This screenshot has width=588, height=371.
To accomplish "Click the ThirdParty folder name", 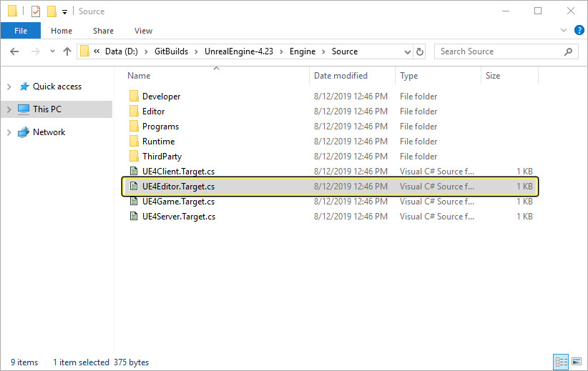I will tap(162, 157).
